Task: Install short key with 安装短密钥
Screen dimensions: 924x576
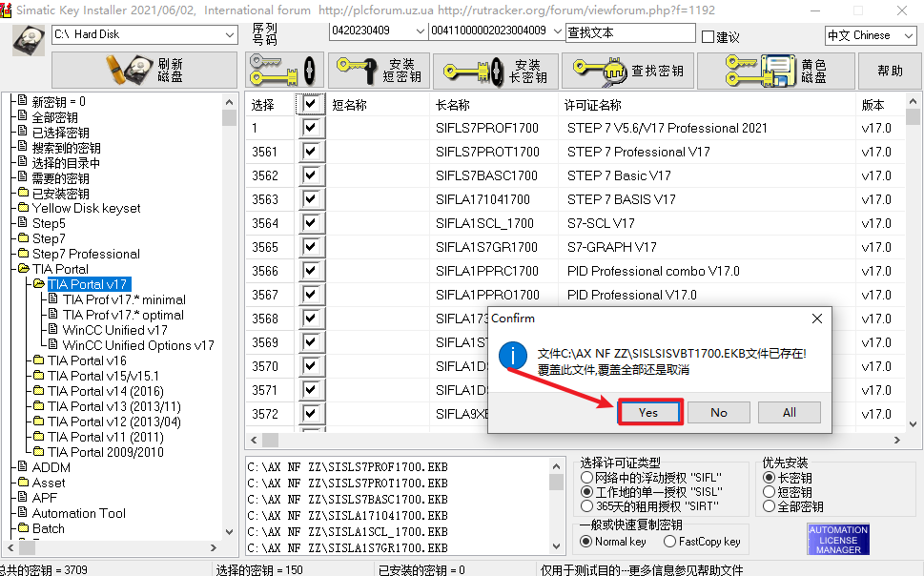Action: pos(379,71)
